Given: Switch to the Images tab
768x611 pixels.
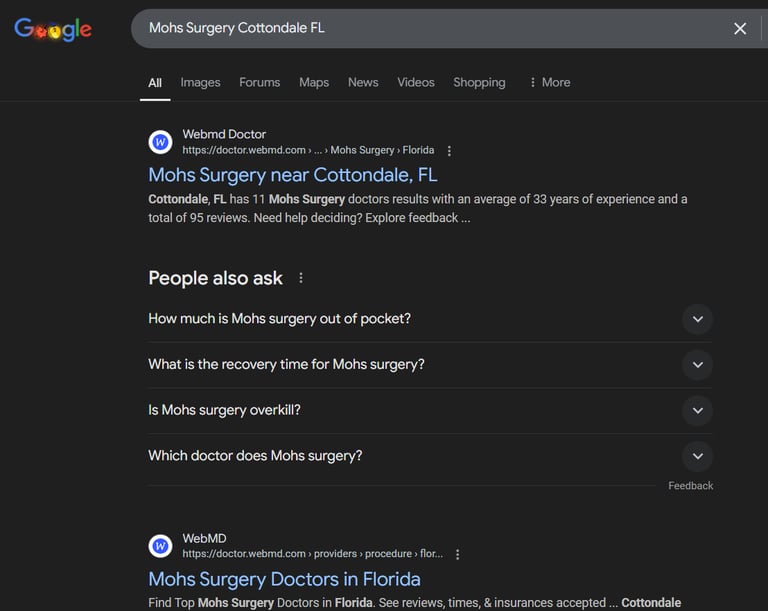Looking at the screenshot, I should click(x=200, y=82).
